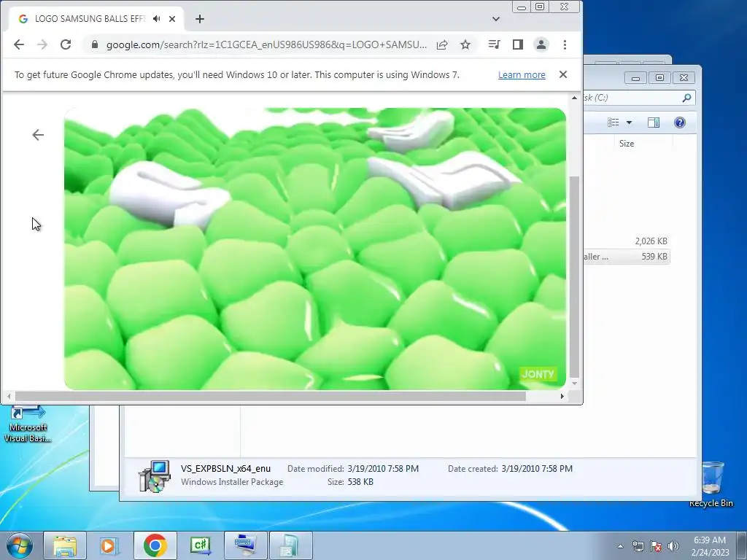Close the LOGO SAMSUNG BALLS tab

point(172,18)
